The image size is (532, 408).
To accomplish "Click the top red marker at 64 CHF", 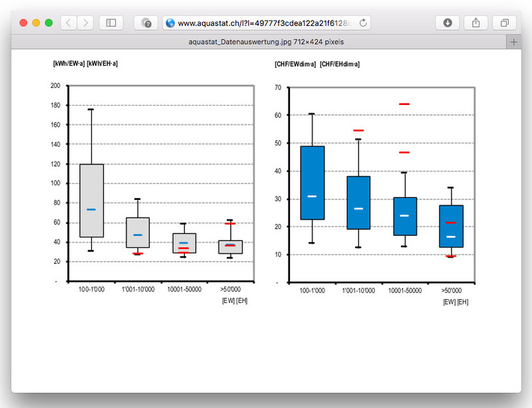I will pos(404,104).
